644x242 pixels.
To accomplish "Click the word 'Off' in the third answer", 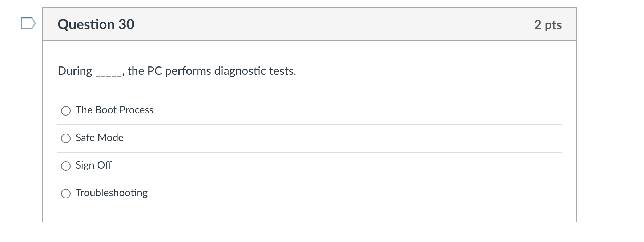I will pyautogui.click(x=104, y=165).
